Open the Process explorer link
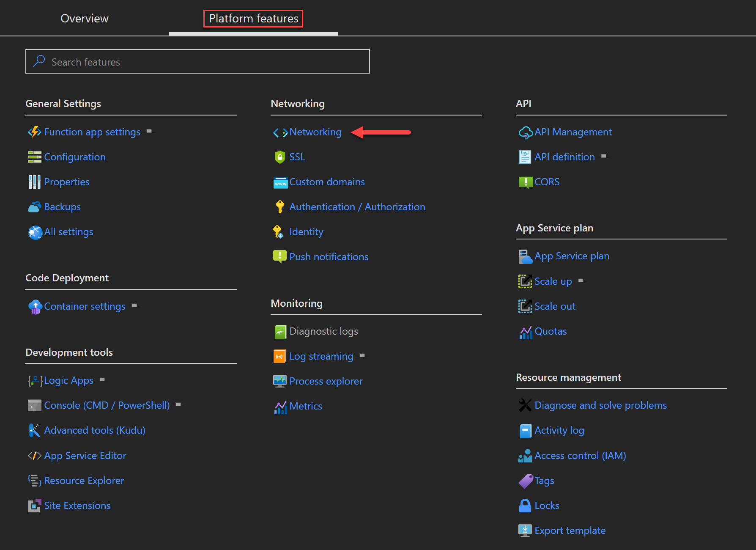756x550 pixels. click(326, 381)
